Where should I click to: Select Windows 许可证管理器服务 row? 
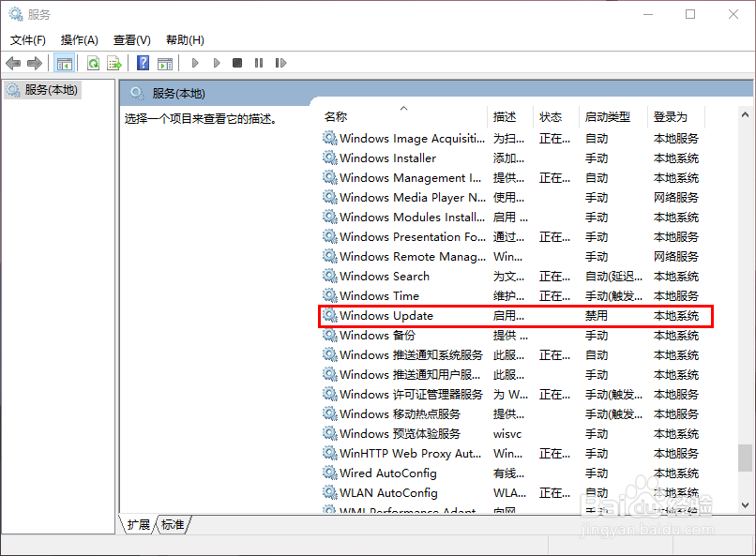coord(512,395)
